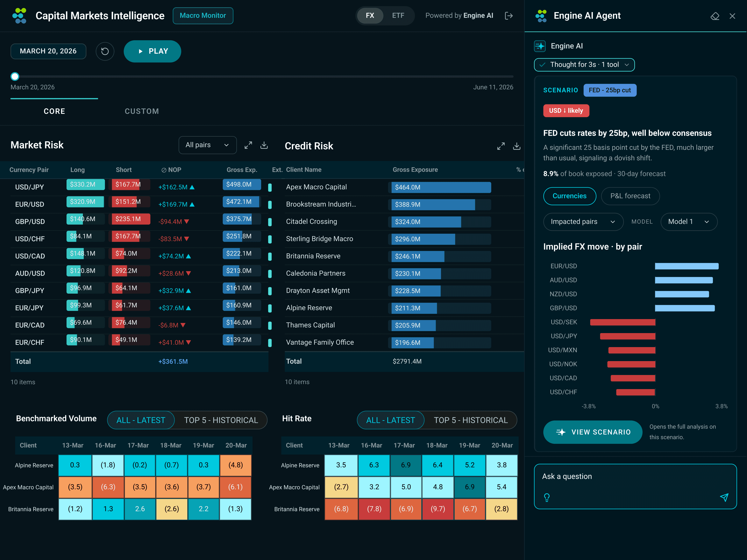747x560 pixels.
Task: Click the USD ↓ likely badge
Action: coord(566,111)
